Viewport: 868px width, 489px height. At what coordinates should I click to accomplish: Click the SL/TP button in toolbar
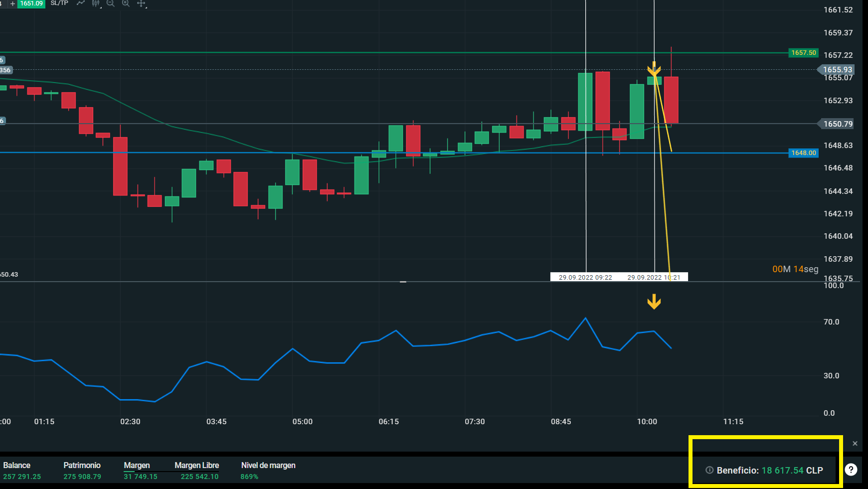59,3
